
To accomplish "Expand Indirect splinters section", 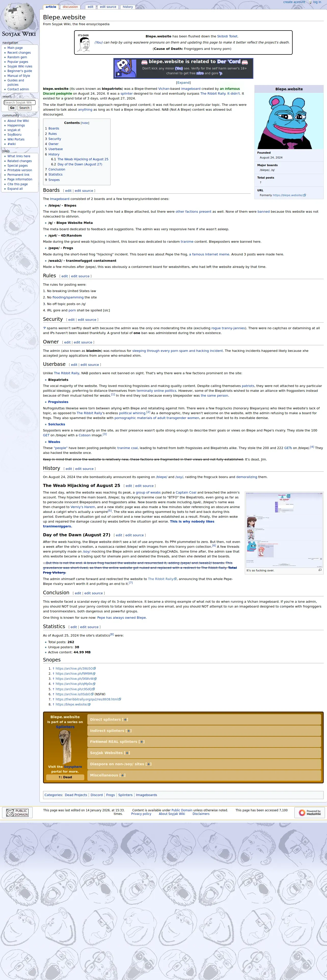I will [x=128, y=730].
